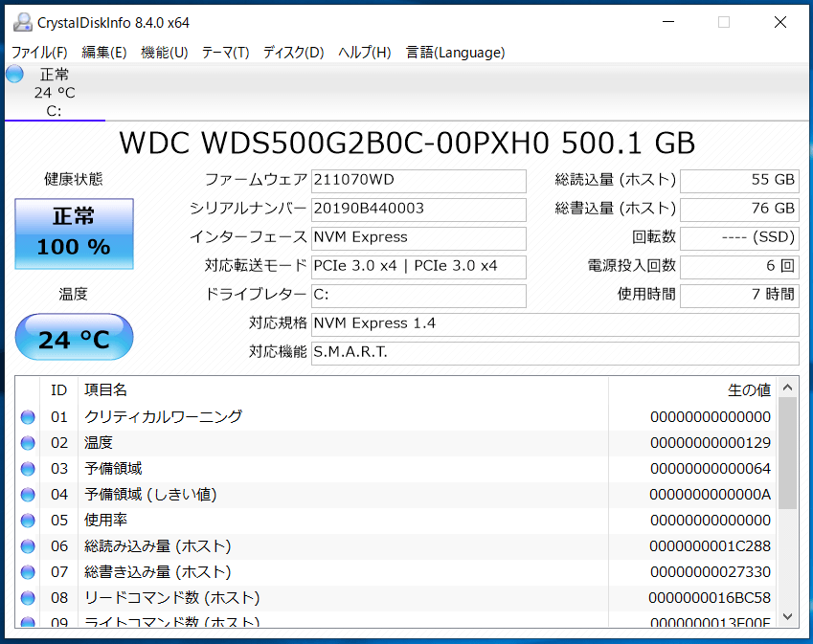The width and height of the screenshot is (813, 644).
Task: Select the 総書き込み量 (ホスト) attribute name
Action: pos(158,572)
